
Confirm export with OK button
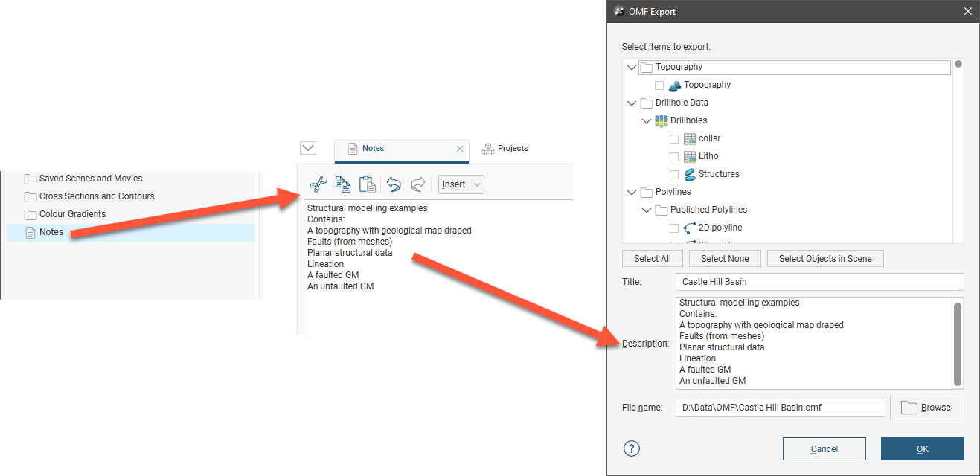(x=923, y=449)
